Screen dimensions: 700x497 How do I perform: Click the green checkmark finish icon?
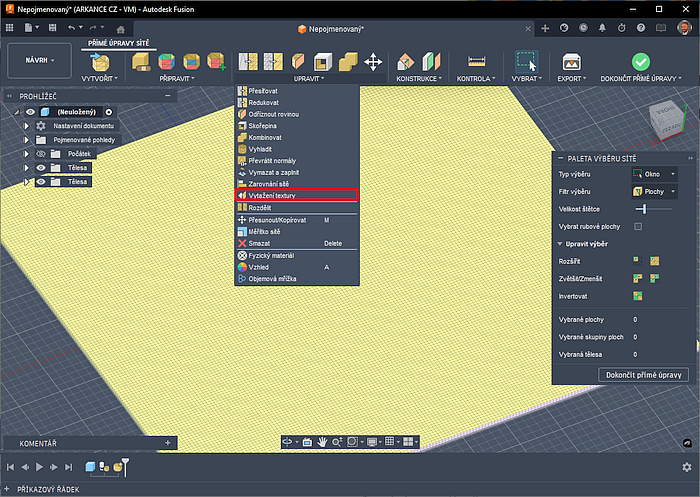(641, 62)
